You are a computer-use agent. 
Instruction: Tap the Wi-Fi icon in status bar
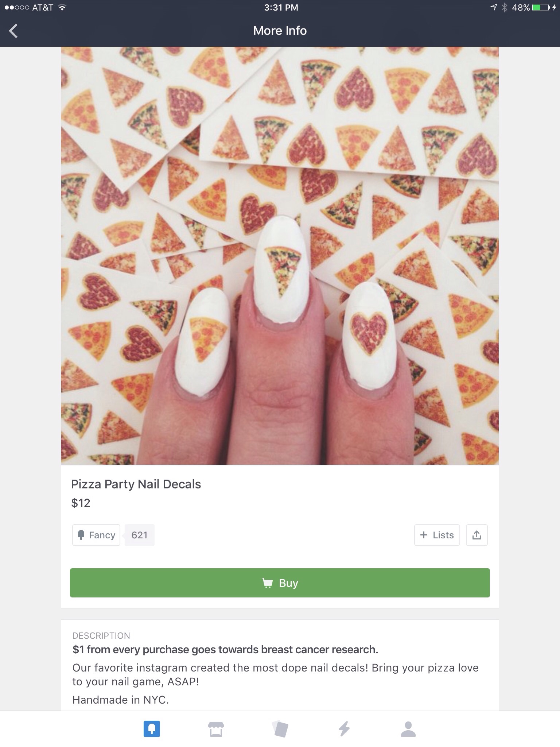(x=62, y=7)
